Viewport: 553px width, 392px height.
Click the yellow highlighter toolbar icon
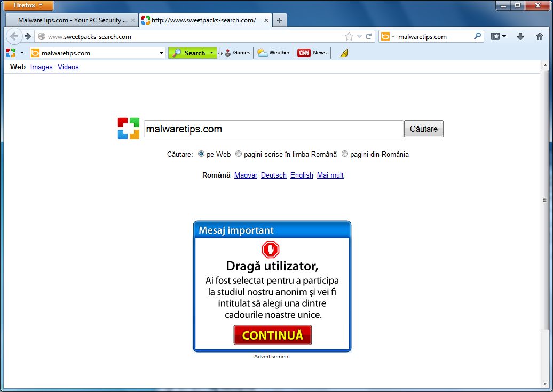click(344, 53)
